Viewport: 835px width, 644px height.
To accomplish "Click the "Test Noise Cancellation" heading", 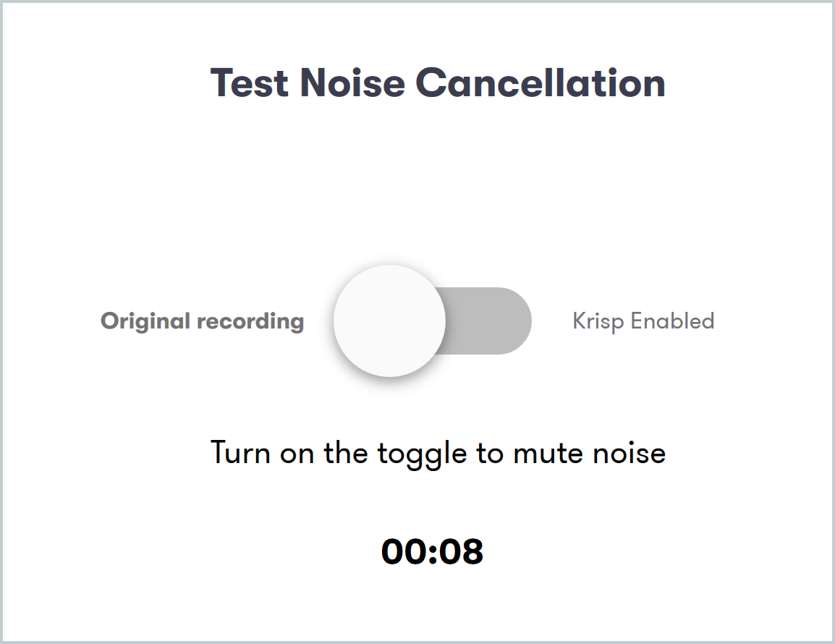I will point(438,82).
